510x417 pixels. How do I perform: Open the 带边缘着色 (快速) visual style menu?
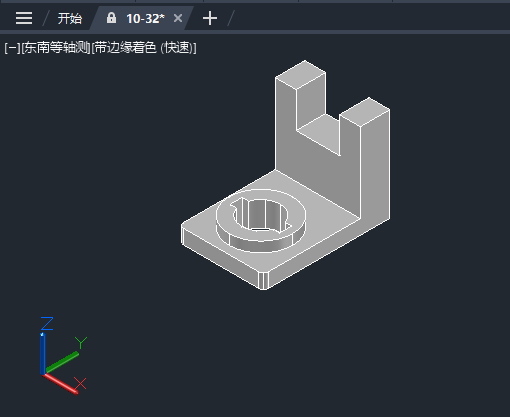click(x=144, y=48)
